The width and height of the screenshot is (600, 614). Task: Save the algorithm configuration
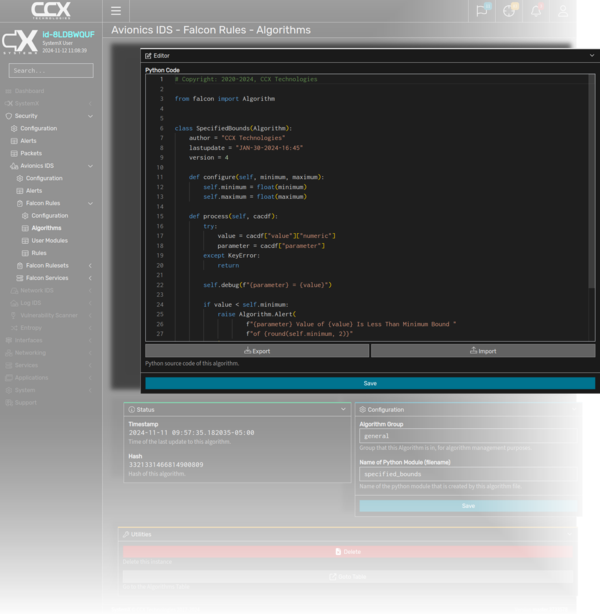coord(467,506)
